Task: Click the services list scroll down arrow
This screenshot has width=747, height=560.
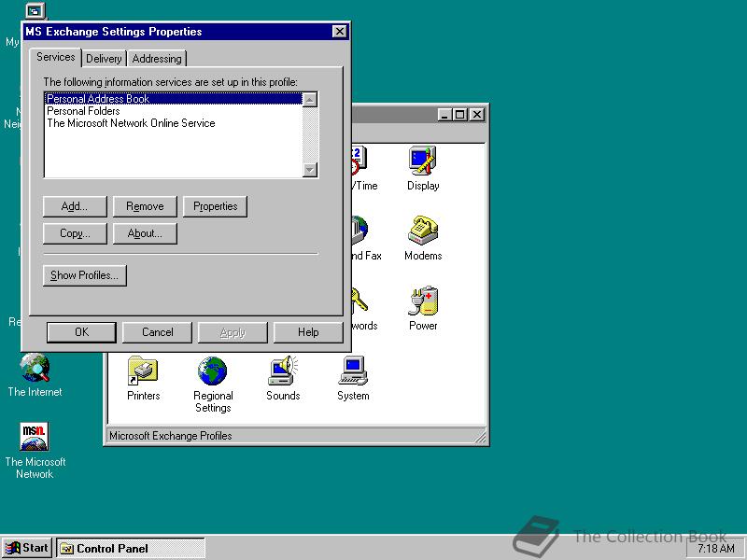Action: [310, 170]
